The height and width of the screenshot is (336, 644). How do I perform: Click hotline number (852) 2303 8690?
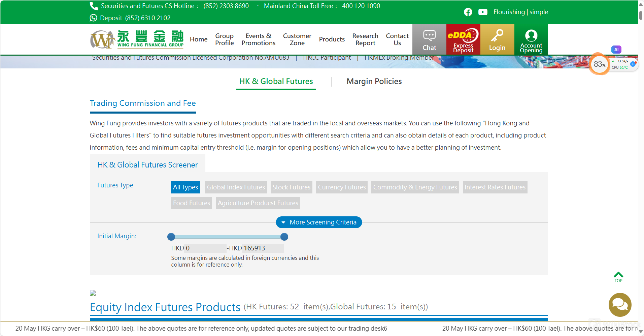[x=226, y=6]
